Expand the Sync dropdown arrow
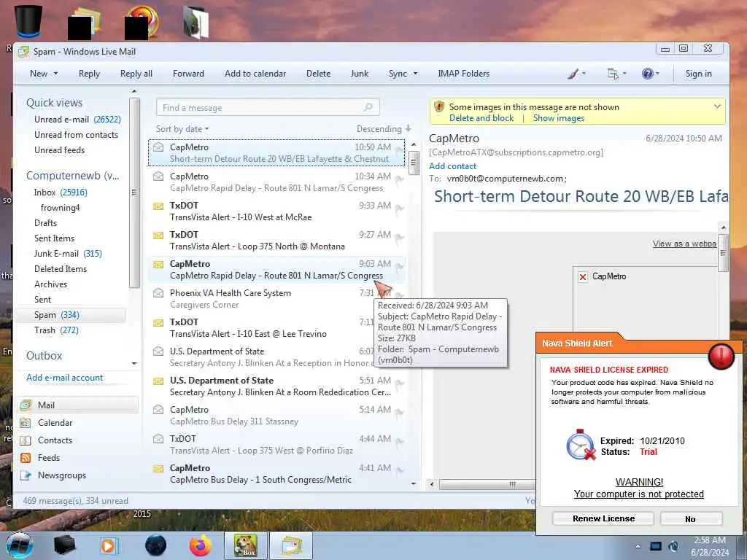 tap(415, 74)
